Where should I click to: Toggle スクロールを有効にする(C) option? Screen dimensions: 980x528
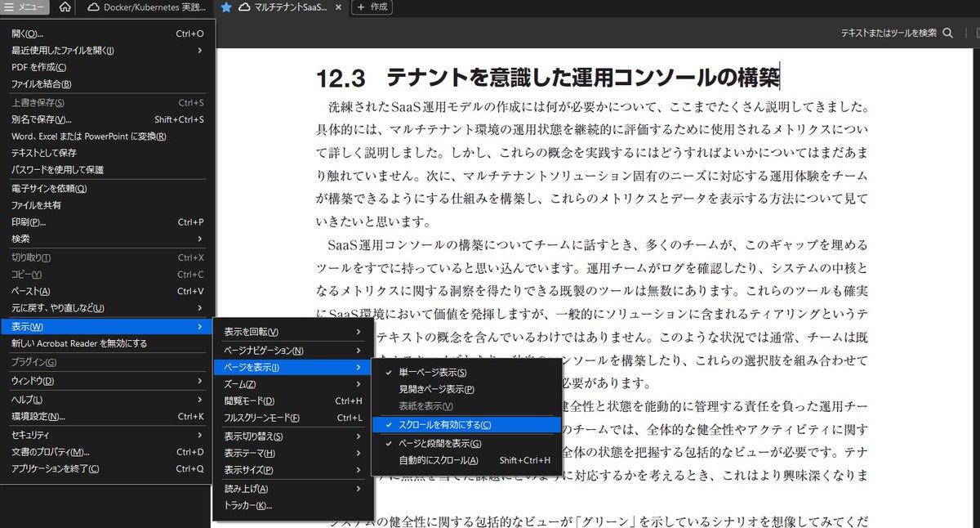(x=468, y=425)
